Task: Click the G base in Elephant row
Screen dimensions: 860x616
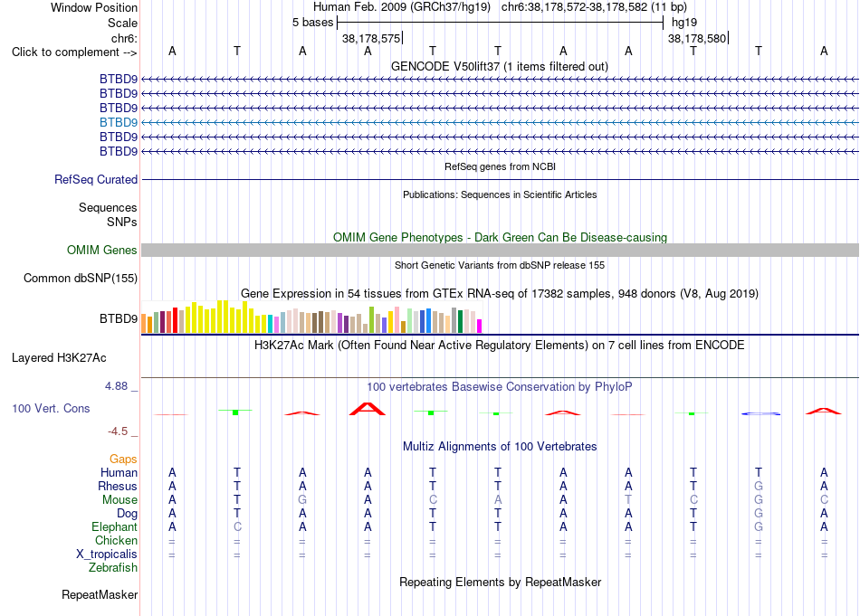Action: point(759,526)
